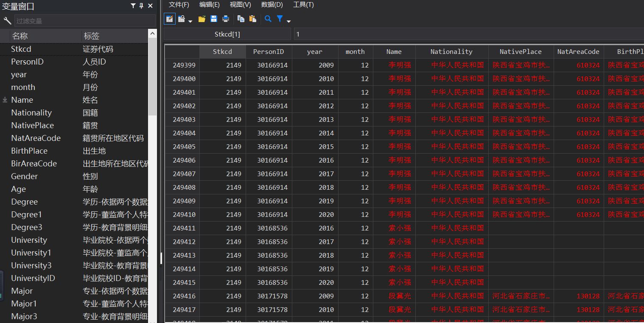Switch to data browse mode icon
The height and width of the screenshot is (323, 644).
[182, 19]
